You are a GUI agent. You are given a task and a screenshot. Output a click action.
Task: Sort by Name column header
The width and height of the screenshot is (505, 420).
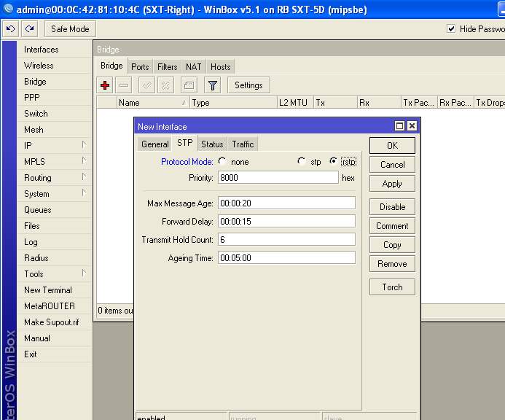(152, 103)
